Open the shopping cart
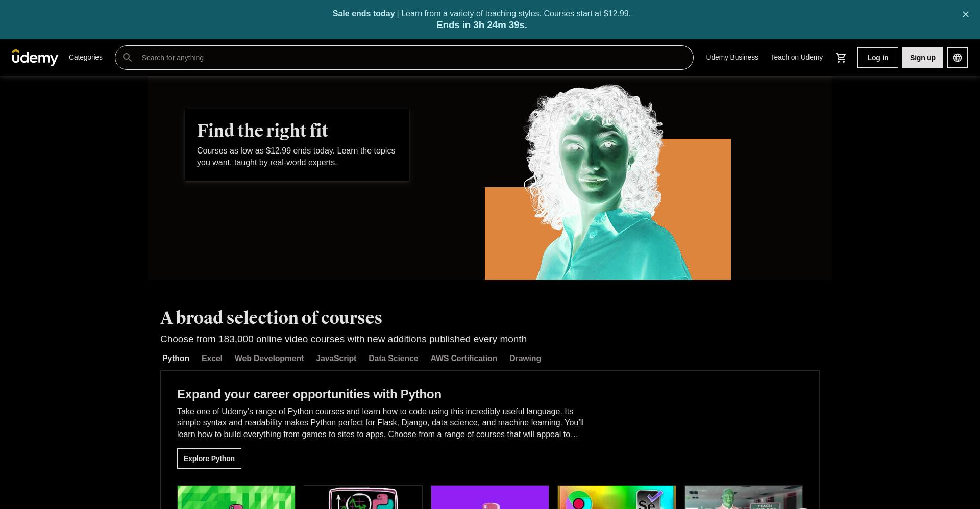The height and width of the screenshot is (509, 980). tap(841, 58)
